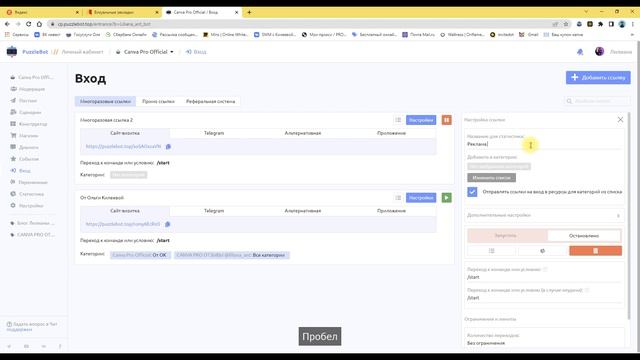Open Canva Pro Official bot dropdown
This screenshot has width=640, height=360.
point(145,52)
